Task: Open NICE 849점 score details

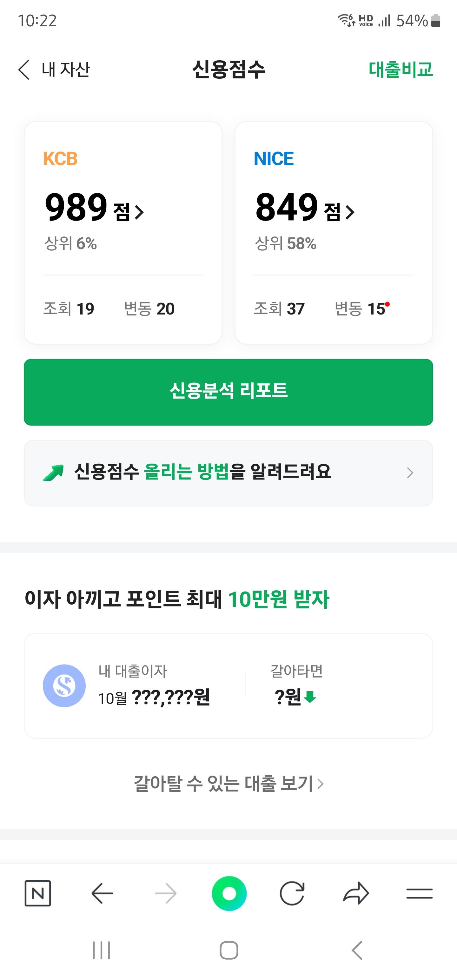Action: [305, 208]
